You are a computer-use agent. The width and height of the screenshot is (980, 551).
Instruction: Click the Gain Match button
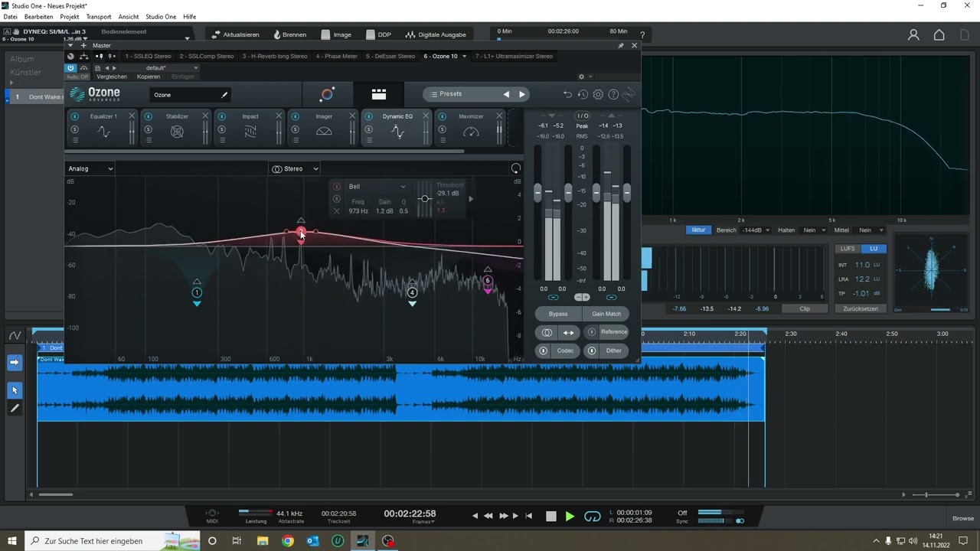pyautogui.click(x=606, y=314)
